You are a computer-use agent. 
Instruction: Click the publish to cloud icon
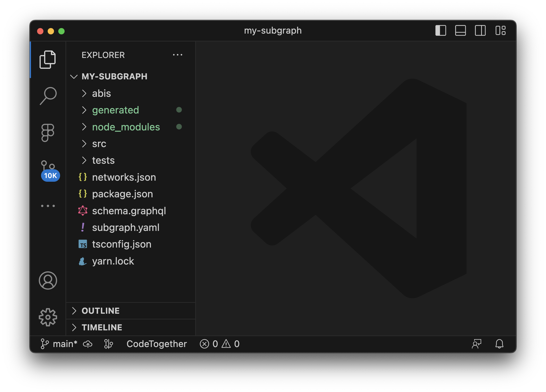[x=88, y=344]
